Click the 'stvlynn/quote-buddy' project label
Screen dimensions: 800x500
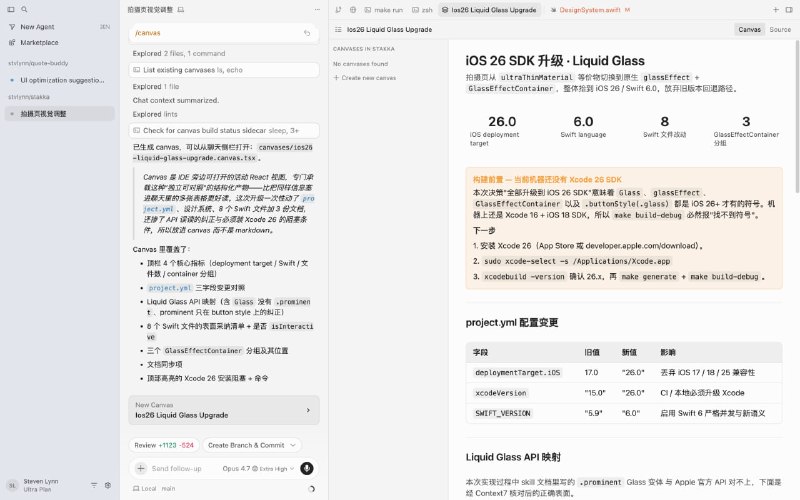[x=38, y=63]
